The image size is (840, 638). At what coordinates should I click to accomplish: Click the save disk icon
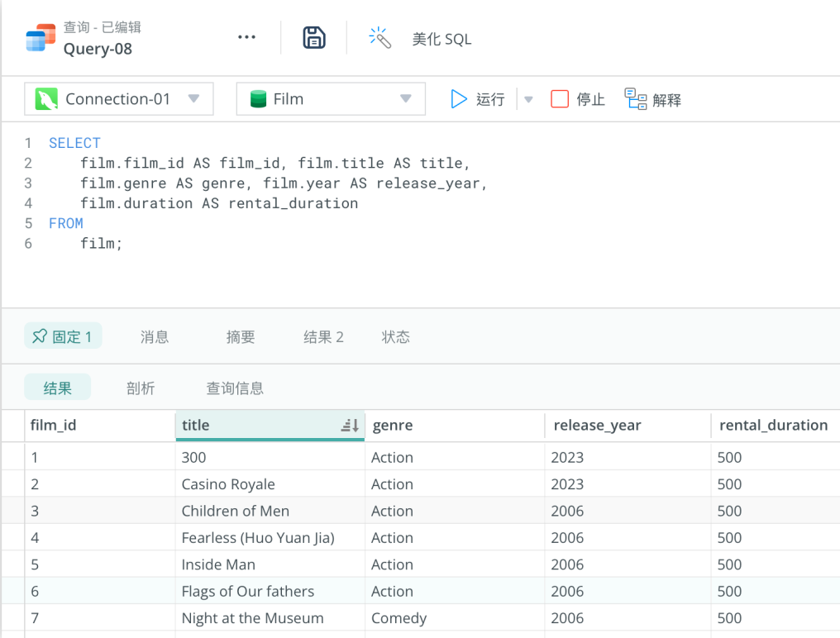[314, 38]
